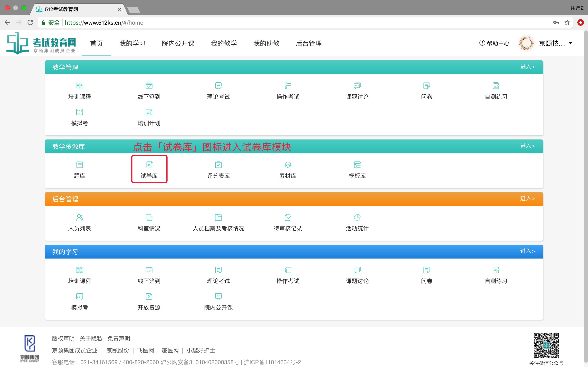Switch to the 院内公开课 navigation tab
The width and height of the screenshot is (588, 367).
point(178,43)
